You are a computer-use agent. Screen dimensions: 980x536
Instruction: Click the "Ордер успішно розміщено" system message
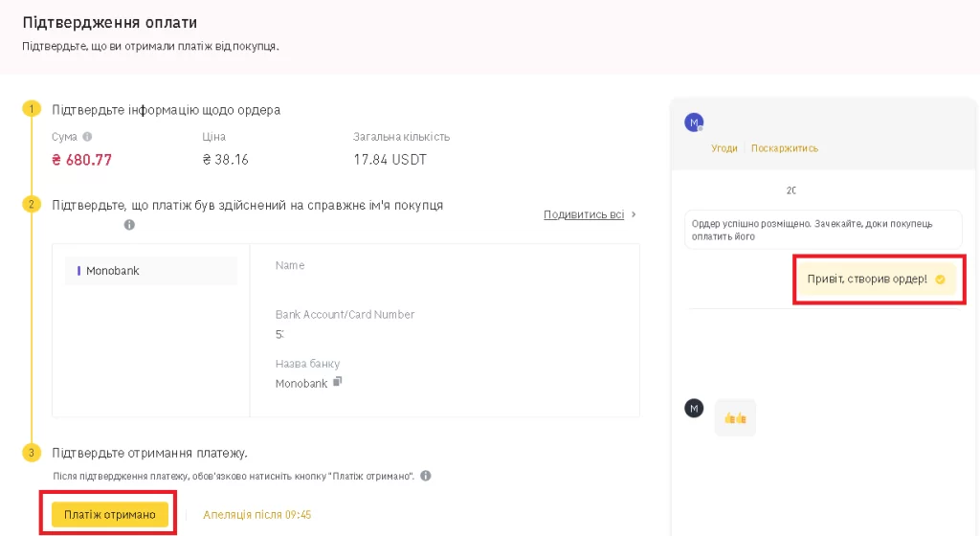click(823, 230)
